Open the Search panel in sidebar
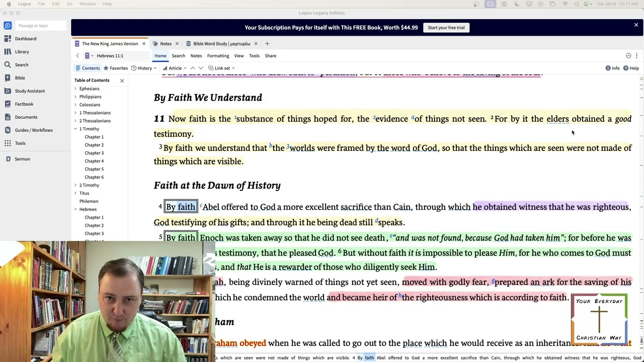 [8, 65]
